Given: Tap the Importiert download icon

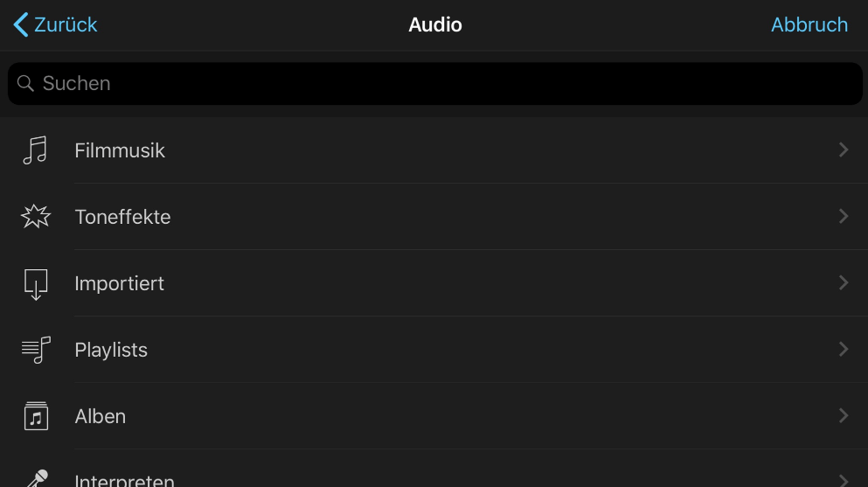Looking at the screenshot, I should (36, 283).
